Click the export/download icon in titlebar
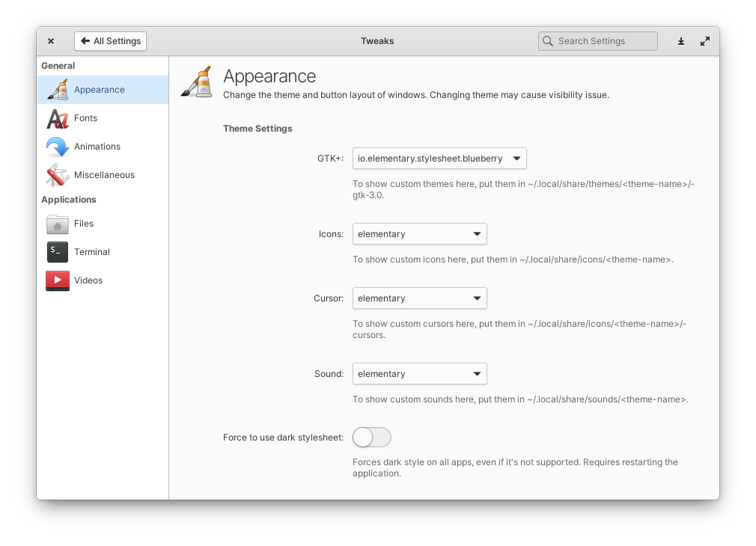Screen dimensions: 756x546 (x=680, y=41)
